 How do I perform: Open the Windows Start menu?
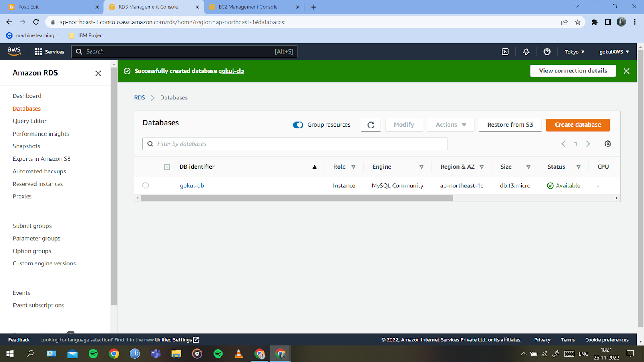10,354
